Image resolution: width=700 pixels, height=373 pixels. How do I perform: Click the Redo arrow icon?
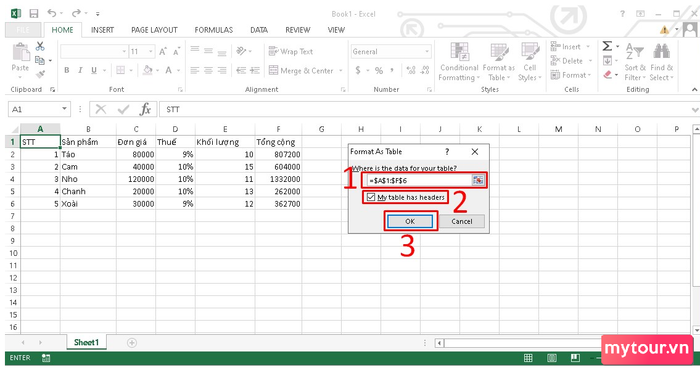tap(76, 13)
